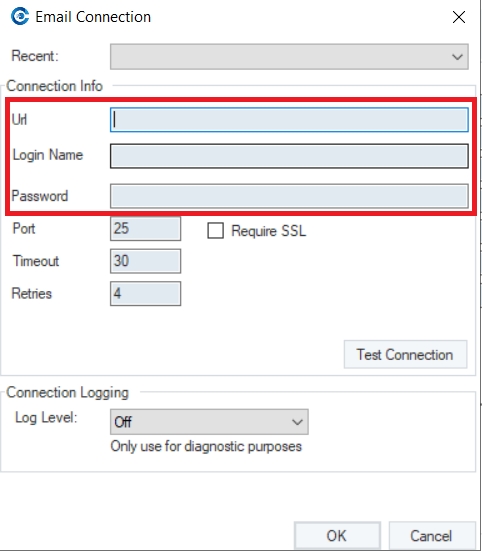Click the Cancel button
Viewport: 482px width, 552px height.
[x=431, y=536]
